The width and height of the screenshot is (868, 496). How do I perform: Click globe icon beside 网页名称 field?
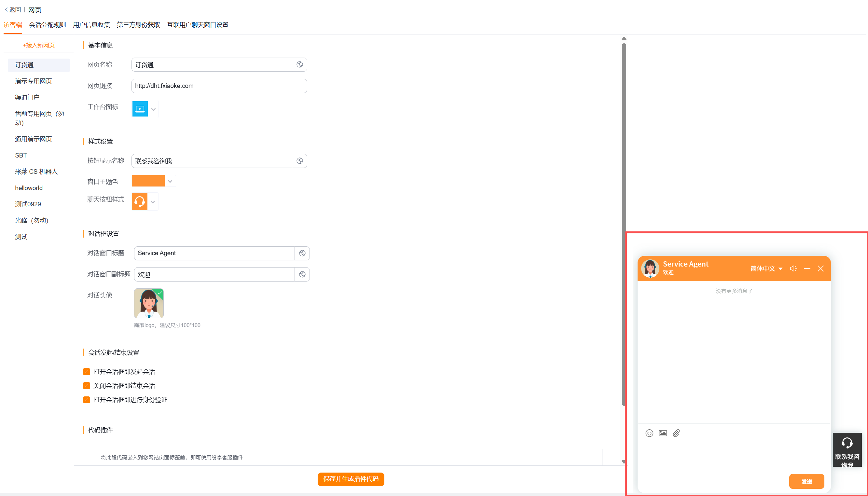(x=299, y=64)
